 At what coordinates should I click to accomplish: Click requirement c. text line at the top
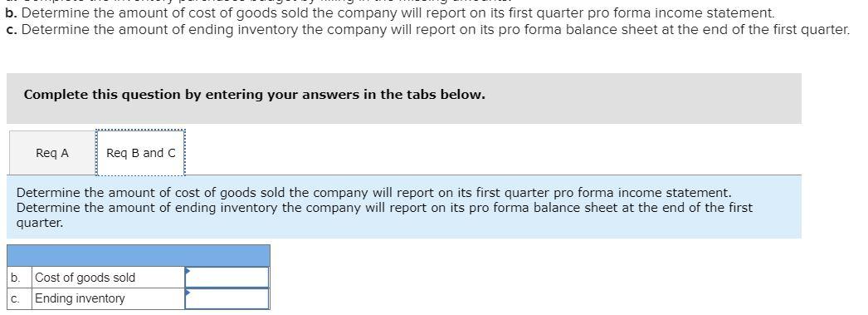click(428, 29)
